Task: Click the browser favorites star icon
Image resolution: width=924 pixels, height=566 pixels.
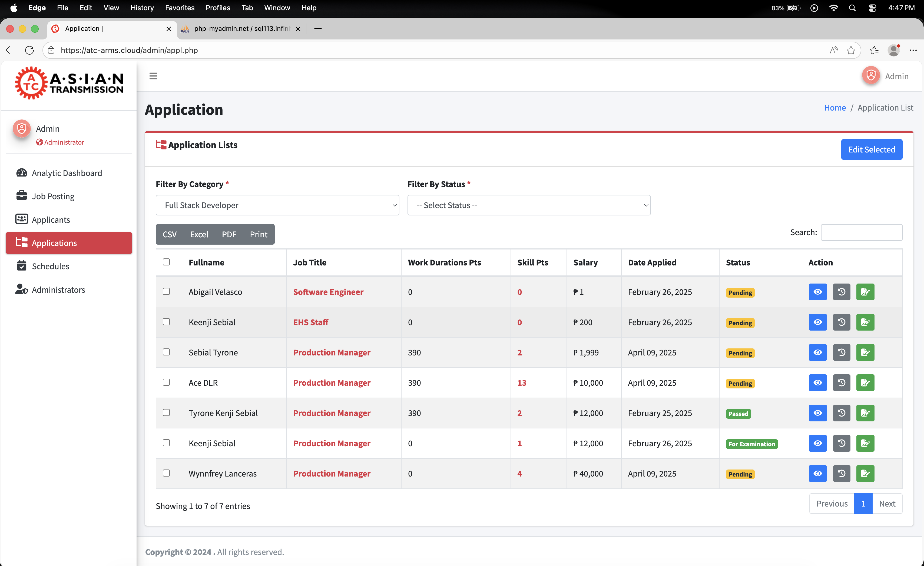Action: coord(851,50)
